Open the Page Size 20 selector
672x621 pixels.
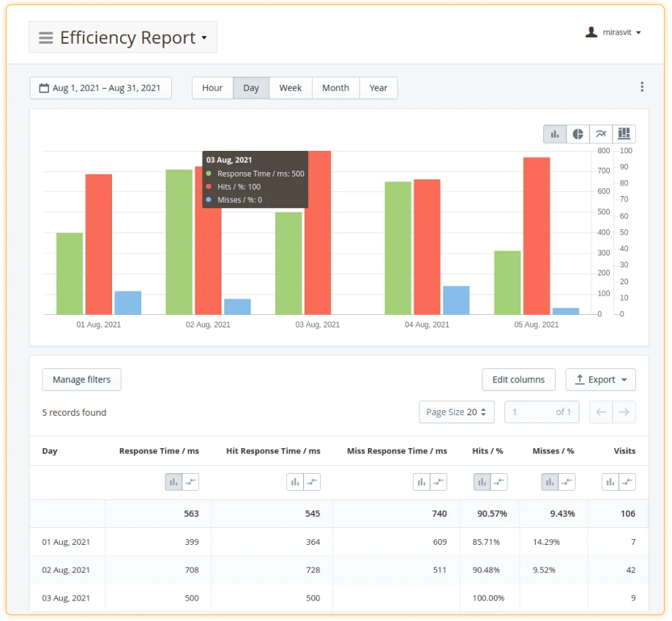coord(456,412)
